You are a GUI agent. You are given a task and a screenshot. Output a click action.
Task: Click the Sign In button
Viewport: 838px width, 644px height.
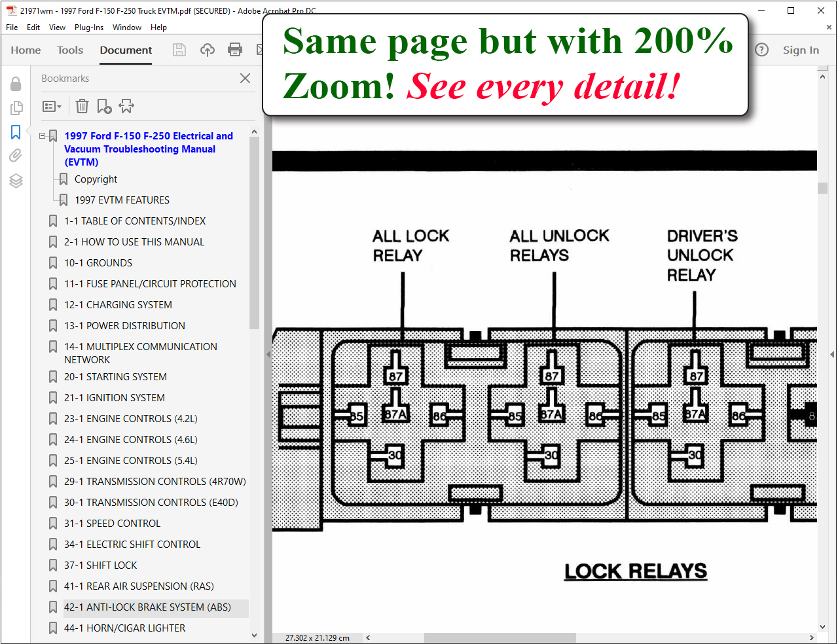coord(801,50)
